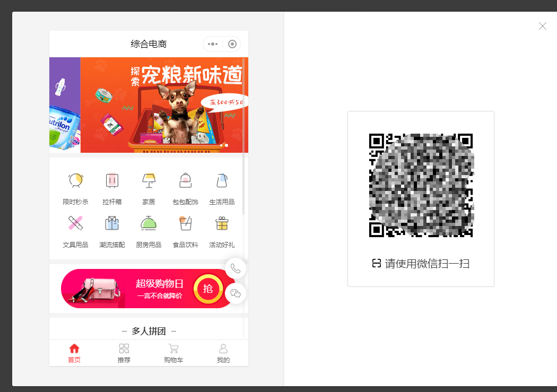Open the 包包配饰 bags category
The width and height of the screenshot is (557, 392).
(x=185, y=188)
